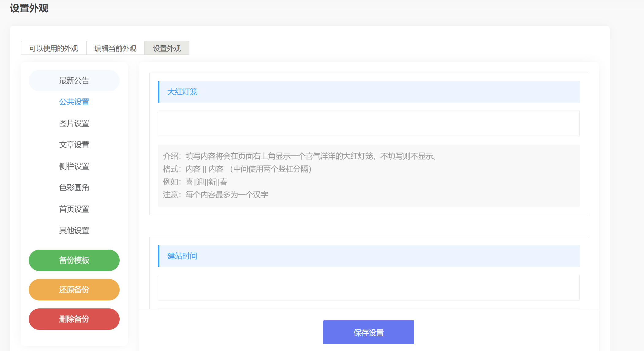The width and height of the screenshot is (644, 351).
Task: Click the 建站时间 section header
Action: point(369,256)
